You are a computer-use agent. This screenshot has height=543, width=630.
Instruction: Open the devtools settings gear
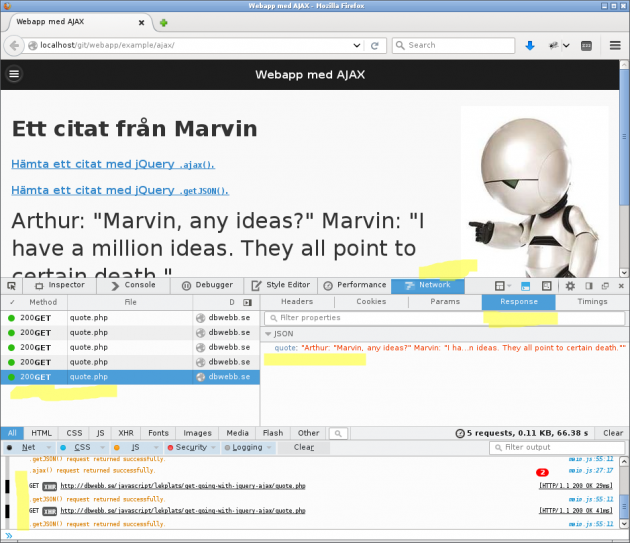coord(570,286)
